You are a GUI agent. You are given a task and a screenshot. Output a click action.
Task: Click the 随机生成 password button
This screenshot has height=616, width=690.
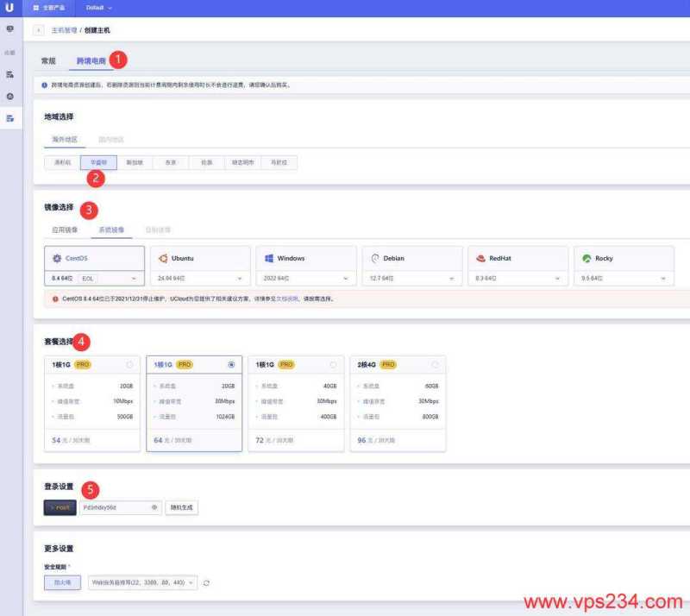(181, 507)
